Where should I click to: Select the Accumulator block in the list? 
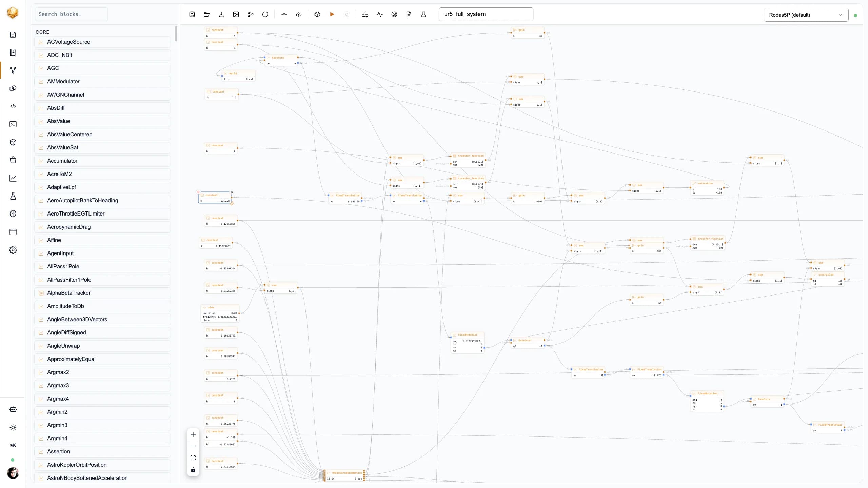click(x=102, y=161)
